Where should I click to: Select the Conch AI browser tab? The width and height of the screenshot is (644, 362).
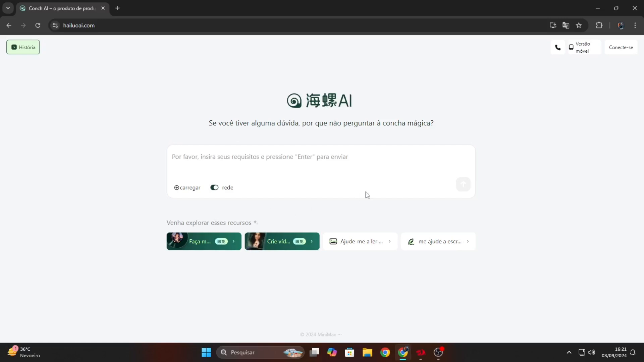click(62, 8)
